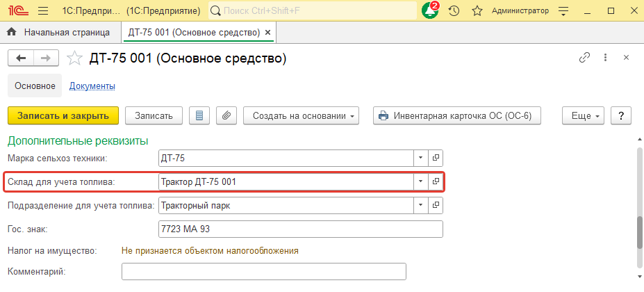Click into the Комментарий input field
This screenshot has width=644, height=292.
263,271
